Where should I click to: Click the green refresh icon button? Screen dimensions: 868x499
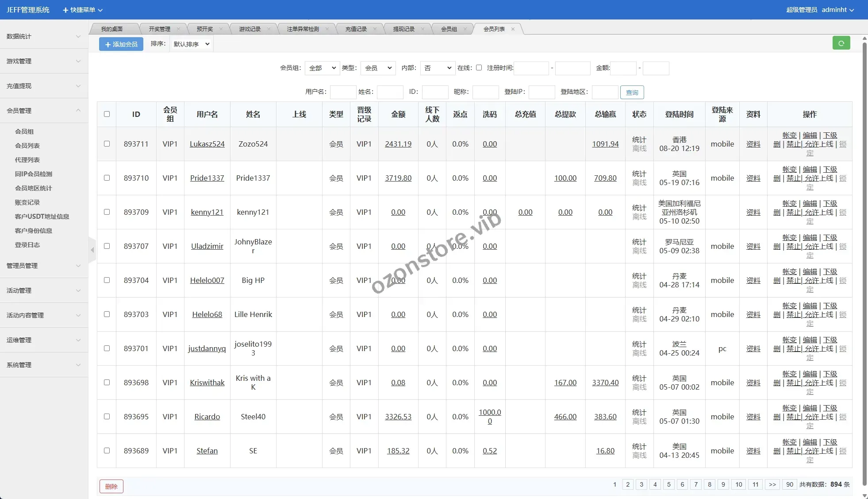coord(841,43)
